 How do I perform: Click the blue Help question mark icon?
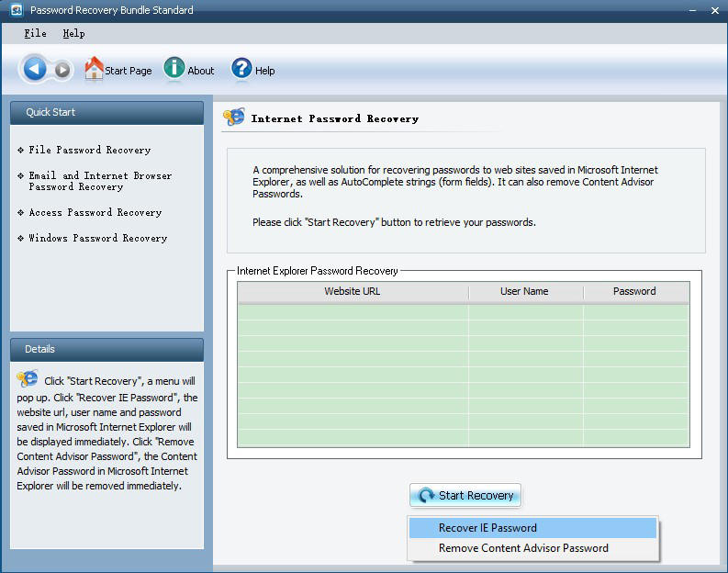tap(241, 68)
